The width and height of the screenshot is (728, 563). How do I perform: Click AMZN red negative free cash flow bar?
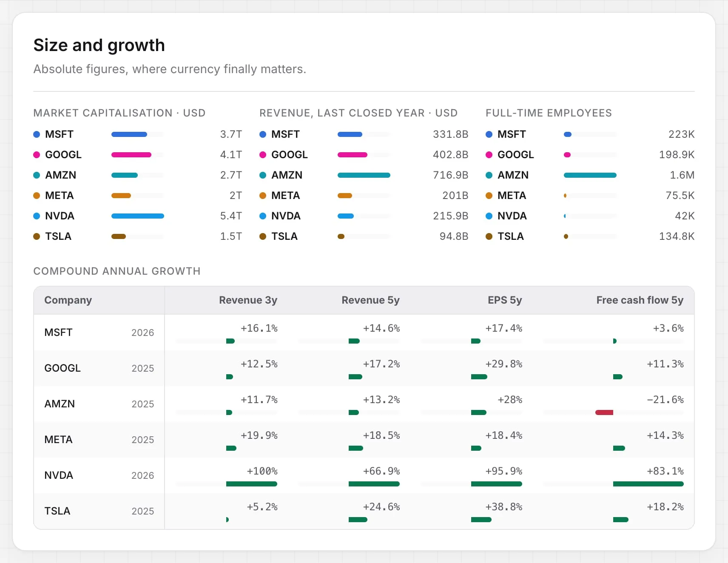(x=604, y=412)
